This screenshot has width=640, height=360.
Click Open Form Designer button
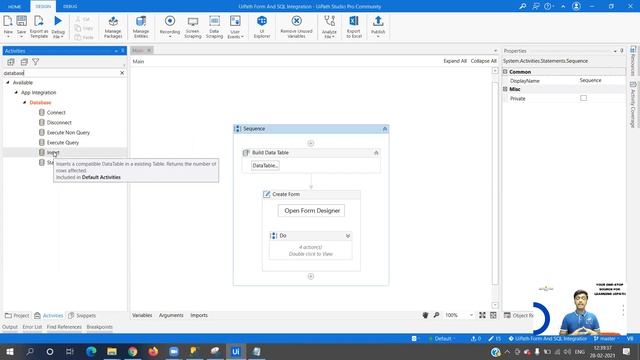(312, 211)
